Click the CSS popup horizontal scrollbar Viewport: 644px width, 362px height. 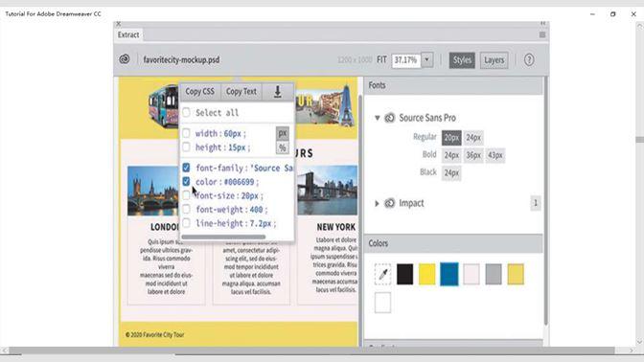223,237
